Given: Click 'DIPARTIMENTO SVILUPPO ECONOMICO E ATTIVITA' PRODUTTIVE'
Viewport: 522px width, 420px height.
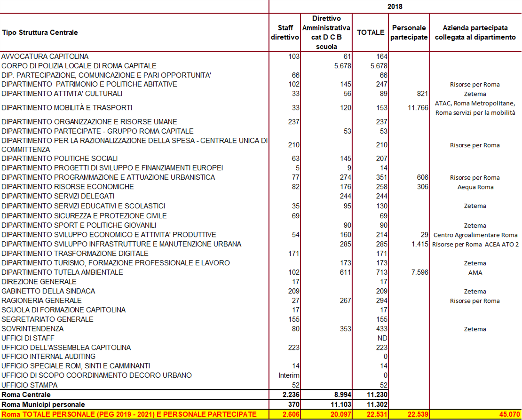Looking at the screenshot, I should [x=109, y=235].
